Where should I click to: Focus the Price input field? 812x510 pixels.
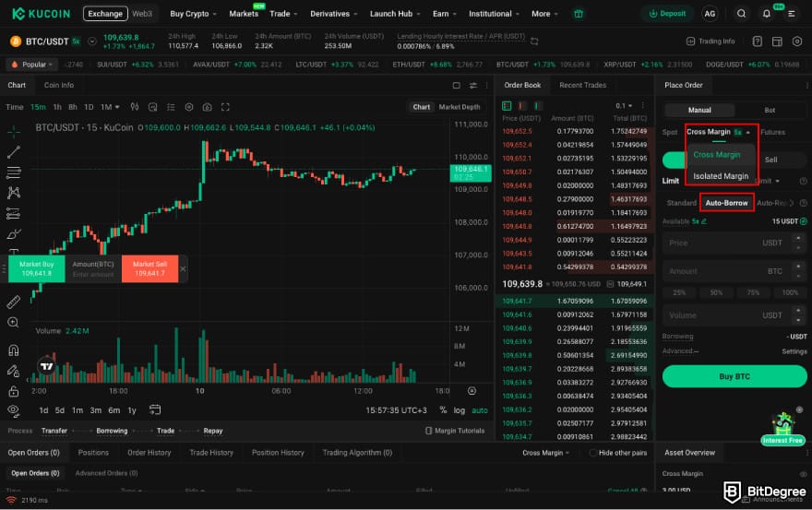click(x=734, y=243)
